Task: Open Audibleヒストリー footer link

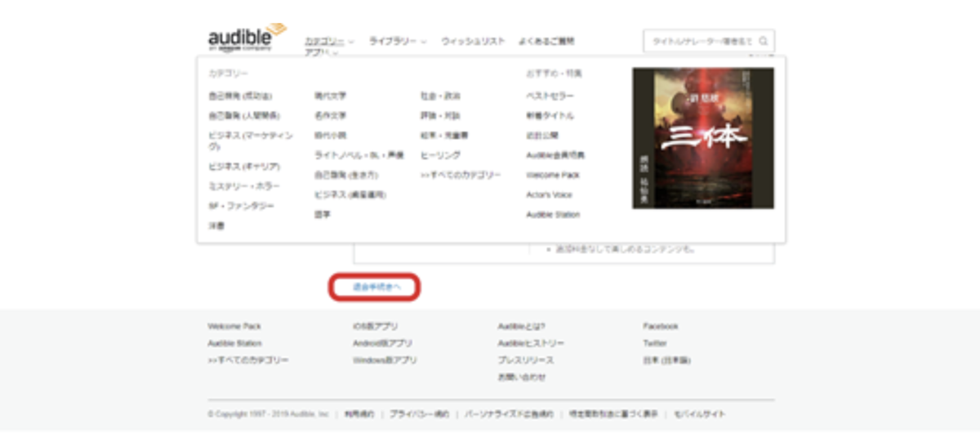Action: [531, 343]
